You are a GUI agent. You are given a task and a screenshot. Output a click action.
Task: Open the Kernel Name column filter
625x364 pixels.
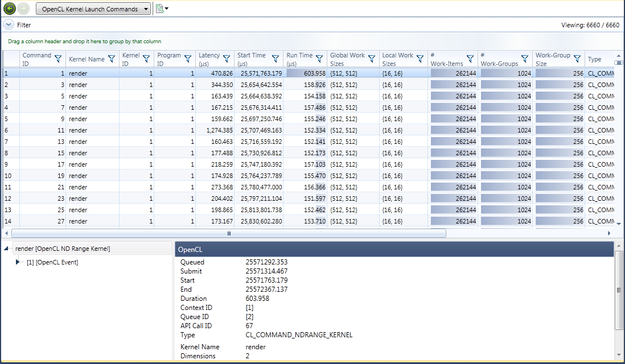coord(112,59)
